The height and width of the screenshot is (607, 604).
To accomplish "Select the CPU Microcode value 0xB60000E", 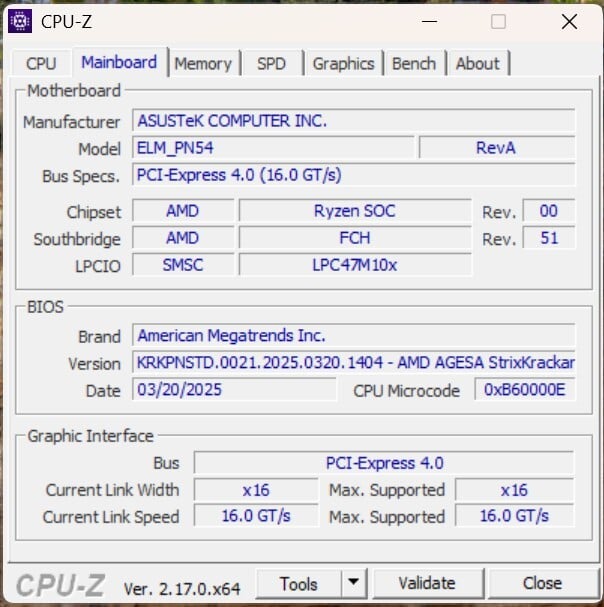I will tap(525, 390).
